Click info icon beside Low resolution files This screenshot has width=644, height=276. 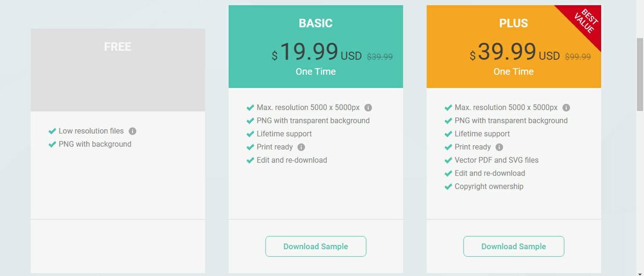[x=133, y=131]
